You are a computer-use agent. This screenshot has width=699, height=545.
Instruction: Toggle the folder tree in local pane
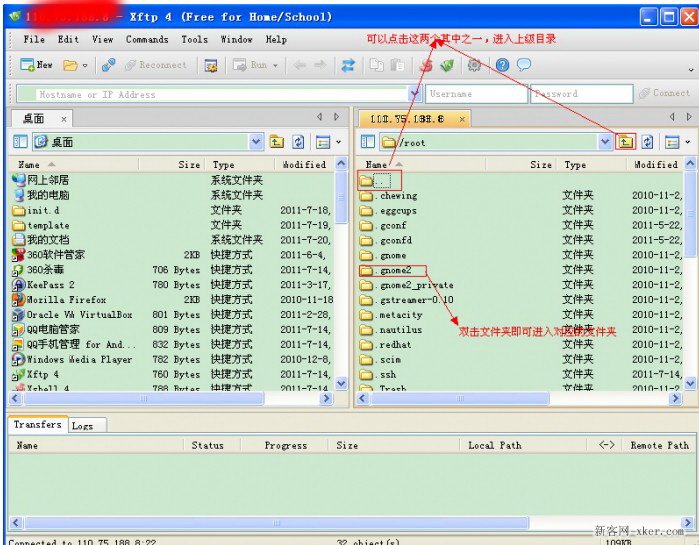click(20, 142)
